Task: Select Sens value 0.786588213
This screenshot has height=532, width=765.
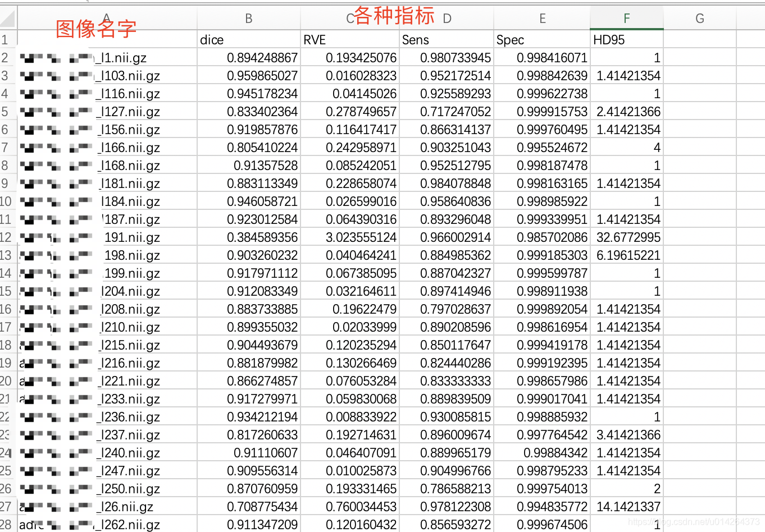Action: [x=447, y=489]
